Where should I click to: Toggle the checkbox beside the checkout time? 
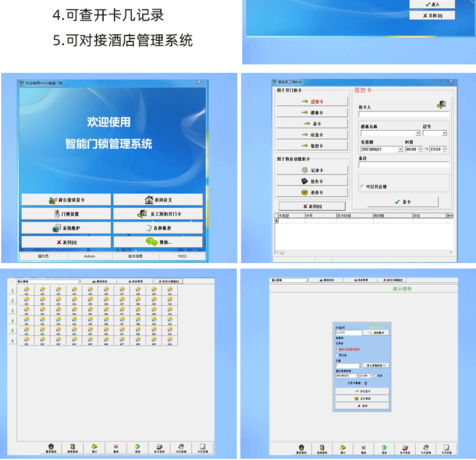tap(375, 376)
